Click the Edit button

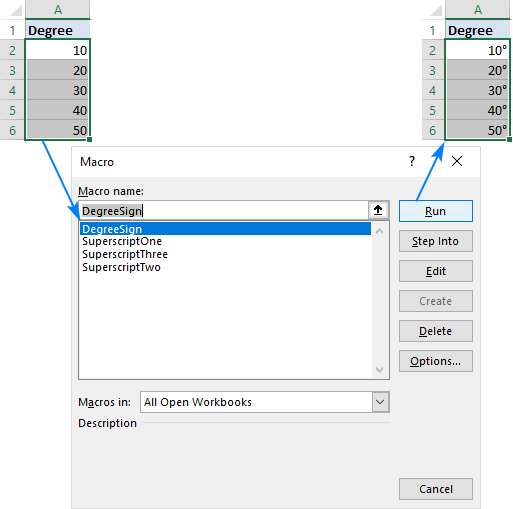[436, 271]
